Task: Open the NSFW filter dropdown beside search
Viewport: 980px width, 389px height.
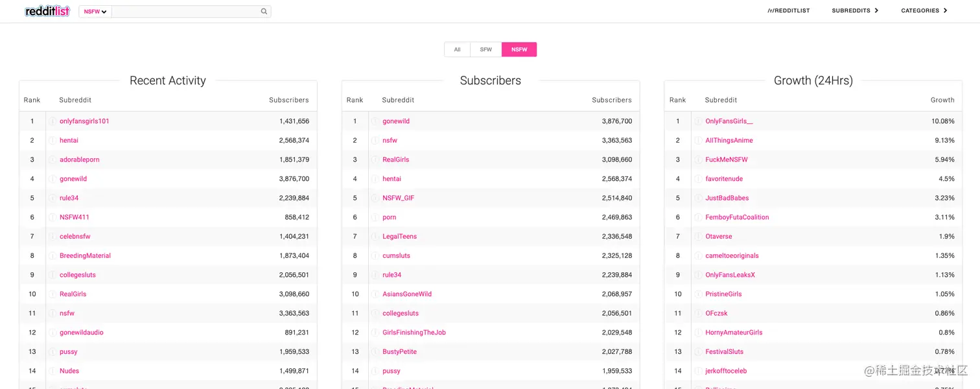Action: point(95,11)
